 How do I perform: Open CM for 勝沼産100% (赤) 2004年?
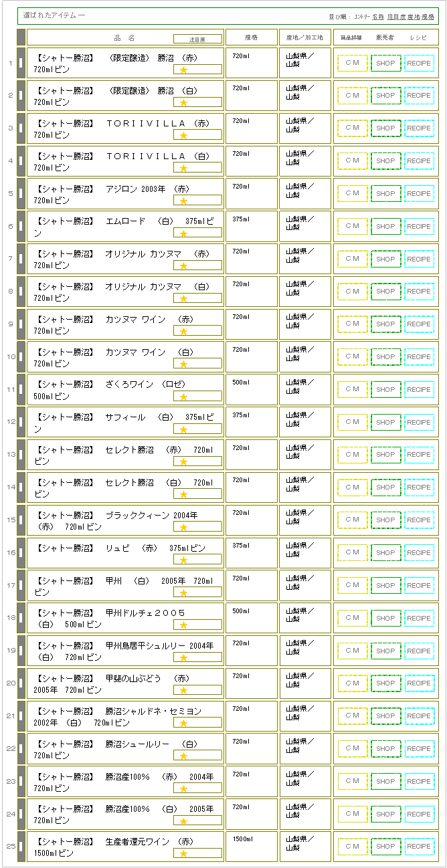pyautogui.click(x=353, y=781)
